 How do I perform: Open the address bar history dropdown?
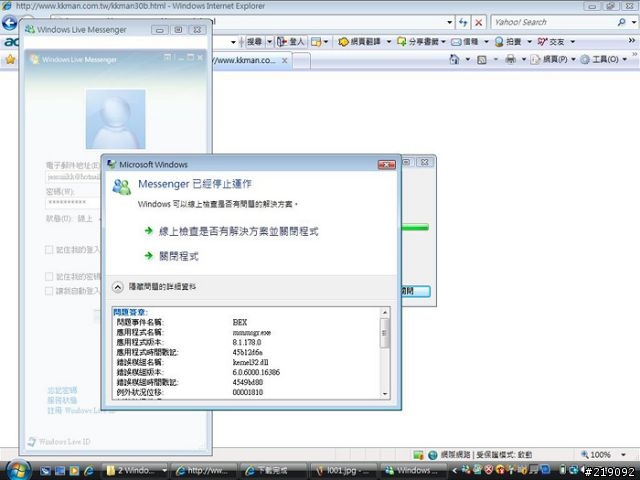tap(449, 22)
